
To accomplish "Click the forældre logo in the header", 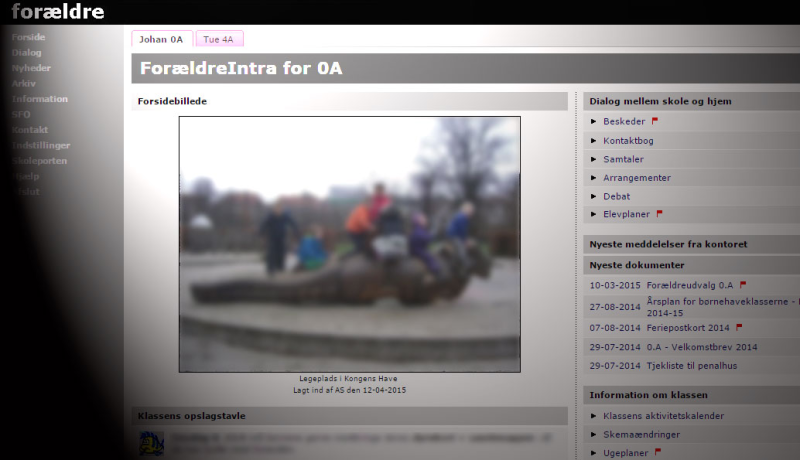I will pos(57,12).
